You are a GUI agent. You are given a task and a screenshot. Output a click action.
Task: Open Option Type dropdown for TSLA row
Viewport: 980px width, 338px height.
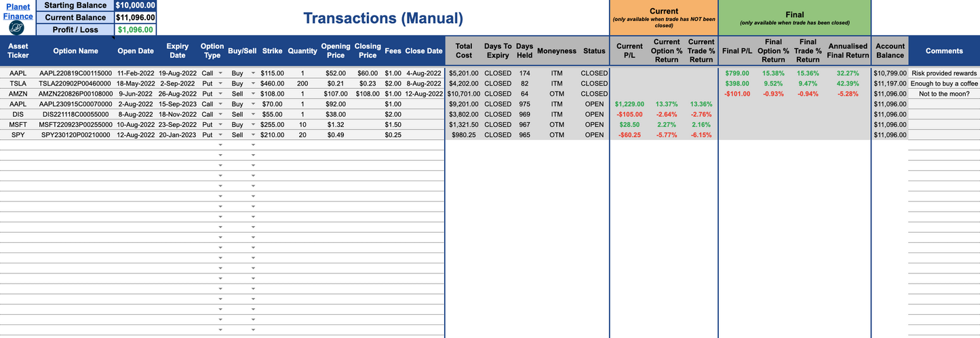pos(220,83)
